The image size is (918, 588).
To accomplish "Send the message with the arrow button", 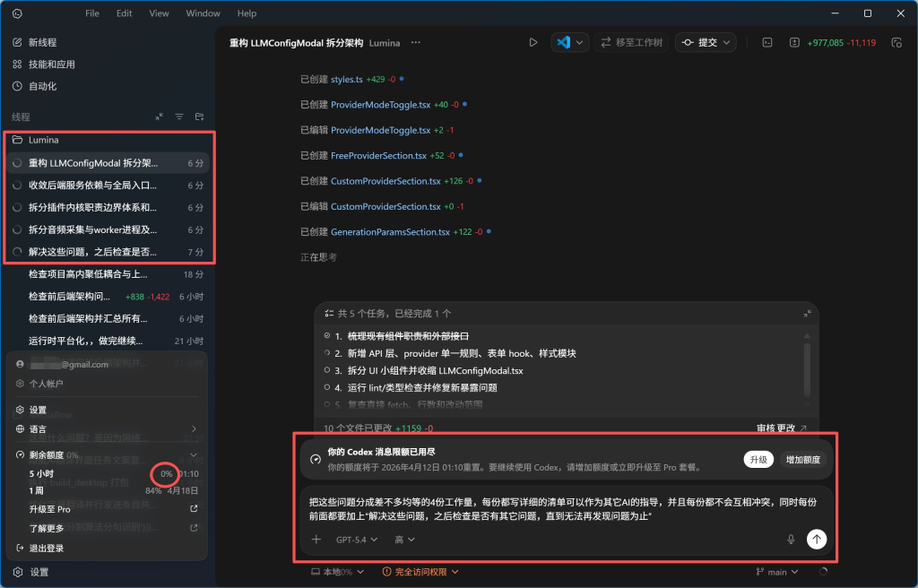I will tap(816, 539).
